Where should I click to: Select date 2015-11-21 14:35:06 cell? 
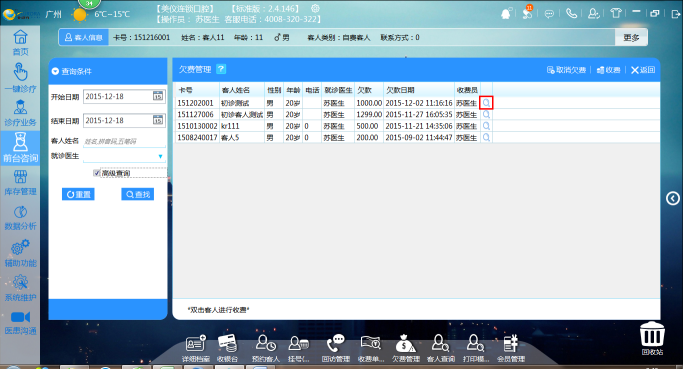pos(419,126)
